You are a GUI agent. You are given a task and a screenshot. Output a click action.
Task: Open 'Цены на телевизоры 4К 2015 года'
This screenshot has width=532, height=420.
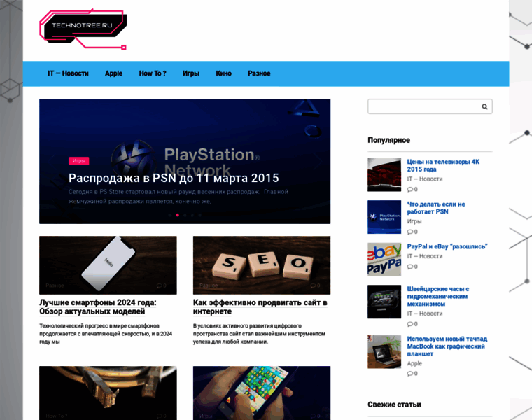point(443,166)
